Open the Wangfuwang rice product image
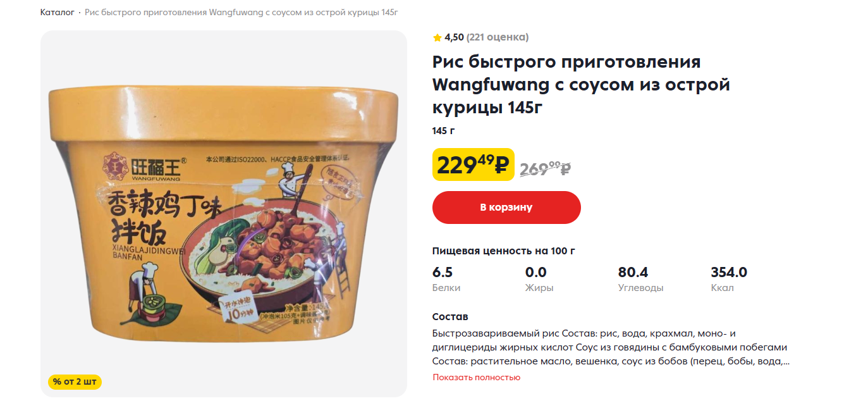The height and width of the screenshot is (403, 868). (224, 214)
